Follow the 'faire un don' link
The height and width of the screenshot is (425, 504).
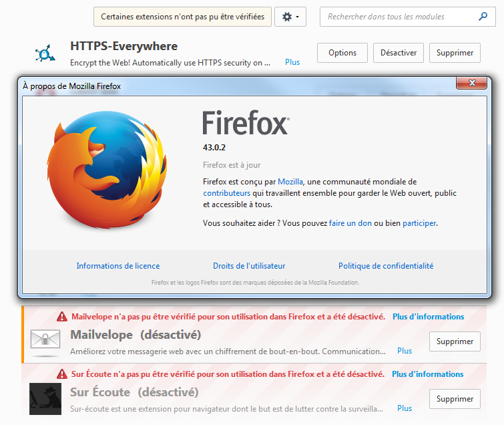point(350,223)
